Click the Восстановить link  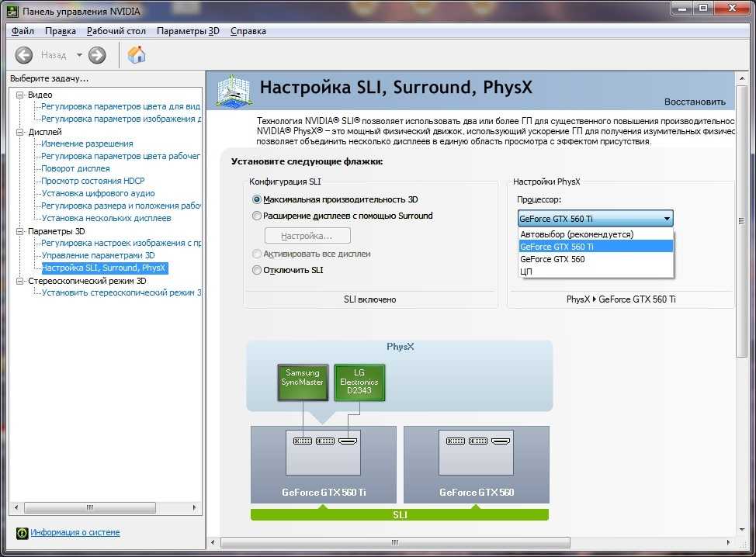coord(695,102)
